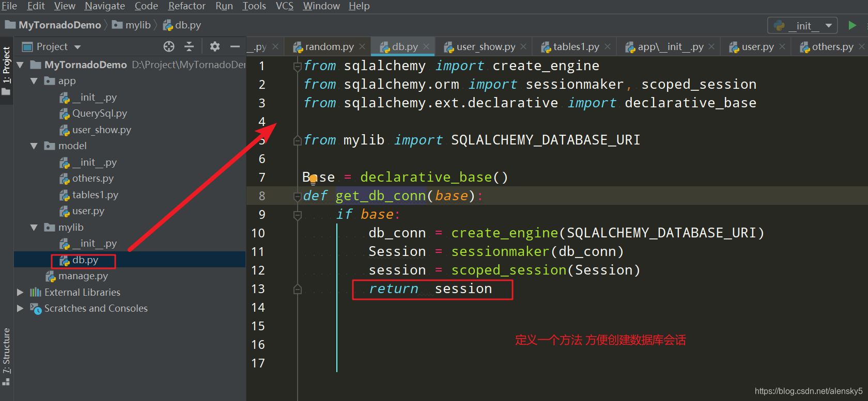Open the Navigate menu
The width and height of the screenshot is (868, 401).
coord(105,6)
